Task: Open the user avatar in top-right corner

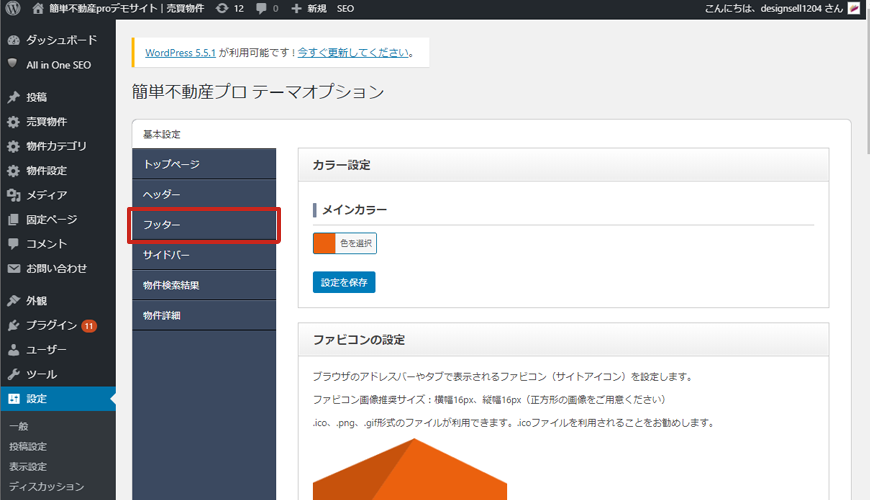Action: tap(853, 8)
